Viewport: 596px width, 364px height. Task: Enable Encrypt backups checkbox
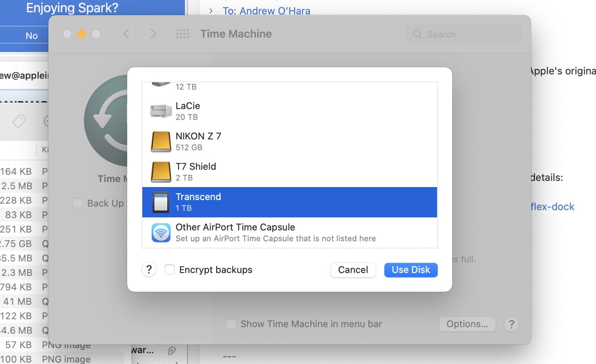click(x=169, y=270)
